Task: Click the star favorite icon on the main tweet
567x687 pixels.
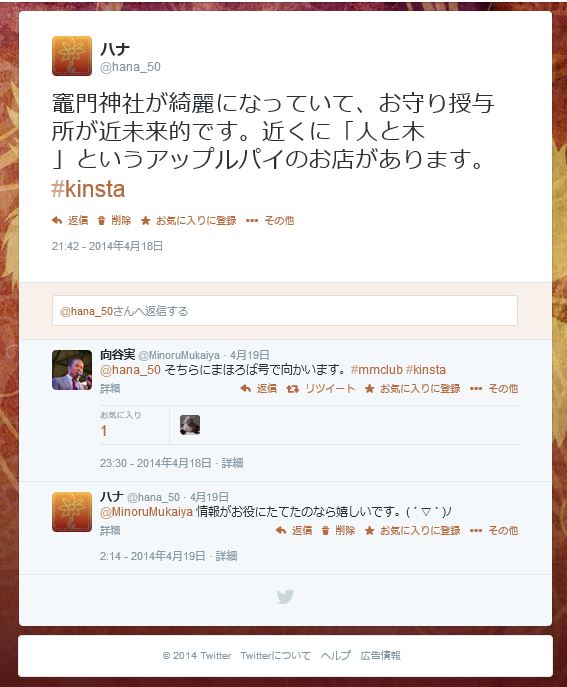Action: [x=145, y=220]
